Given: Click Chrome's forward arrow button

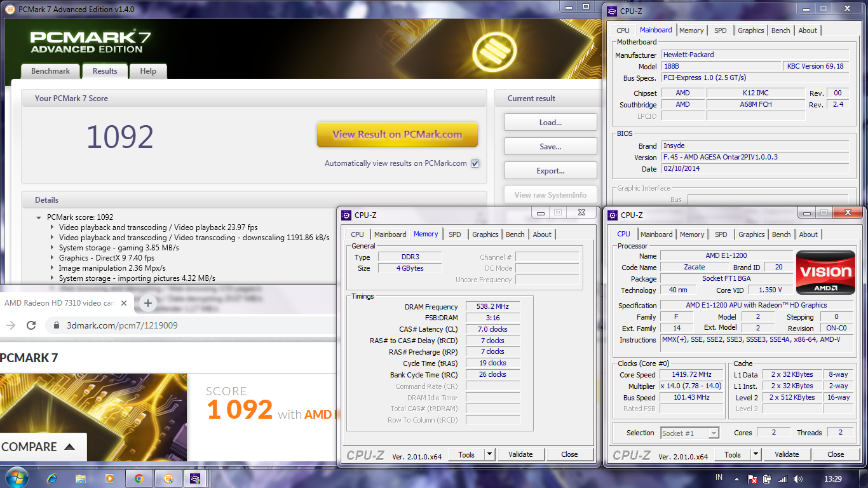Looking at the screenshot, I should point(10,325).
